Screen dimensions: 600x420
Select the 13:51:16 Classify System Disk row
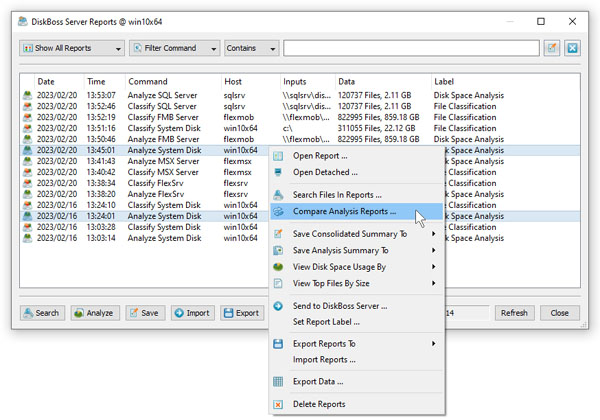click(300, 128)
